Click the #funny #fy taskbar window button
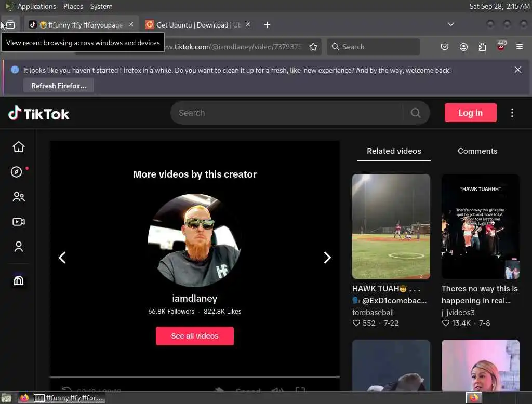 (69, 398)
